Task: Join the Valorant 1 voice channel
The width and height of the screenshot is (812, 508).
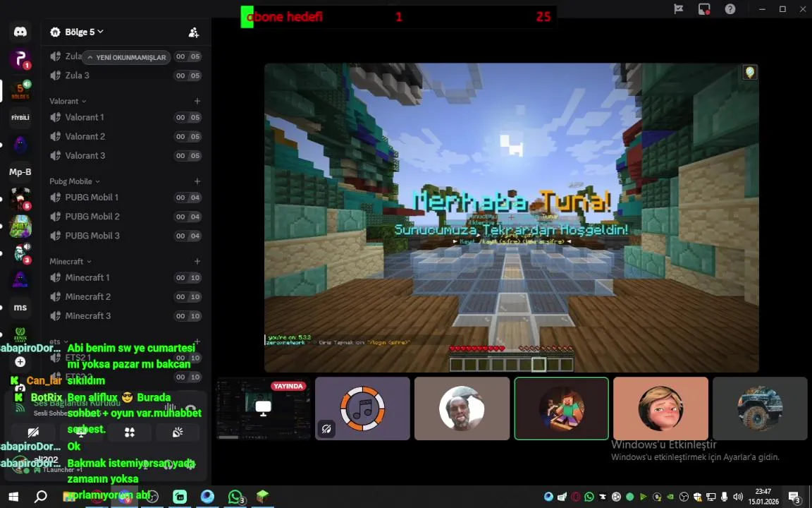Action: [x=125, y=118]
